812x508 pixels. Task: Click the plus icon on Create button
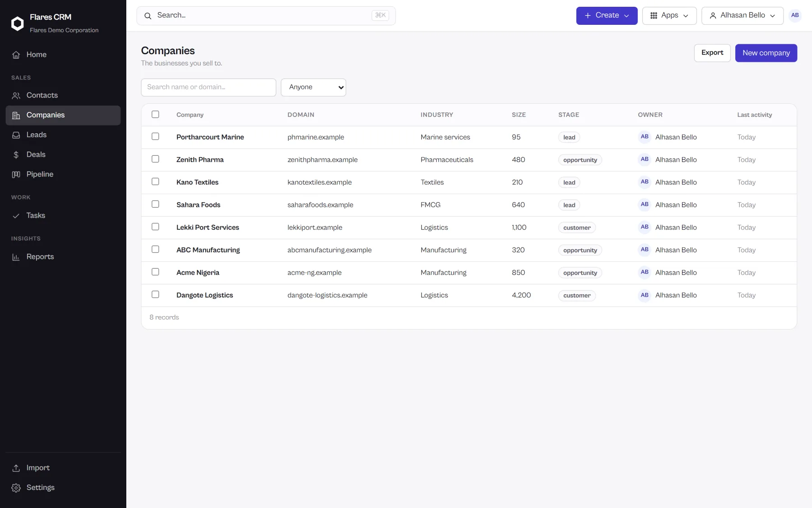point(588,15)
